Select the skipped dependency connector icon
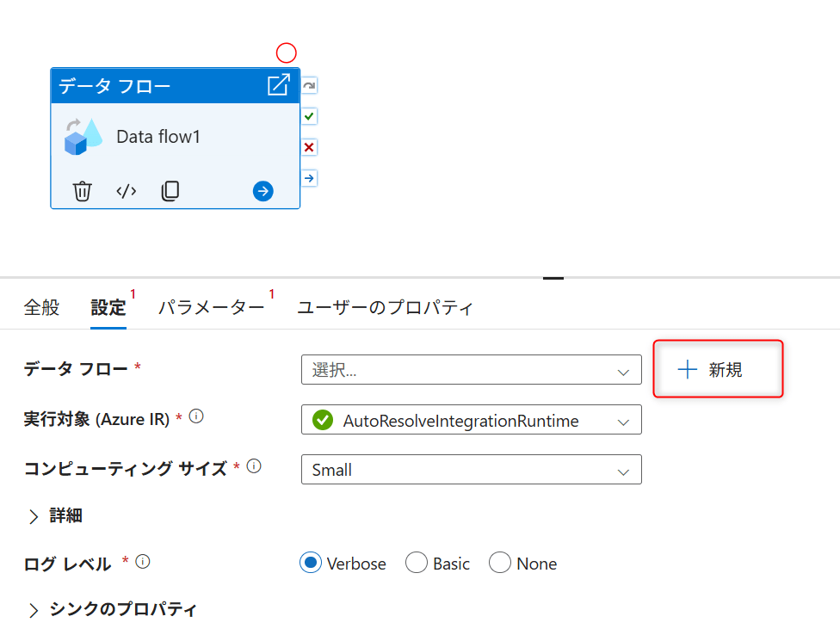 [309, 86]
